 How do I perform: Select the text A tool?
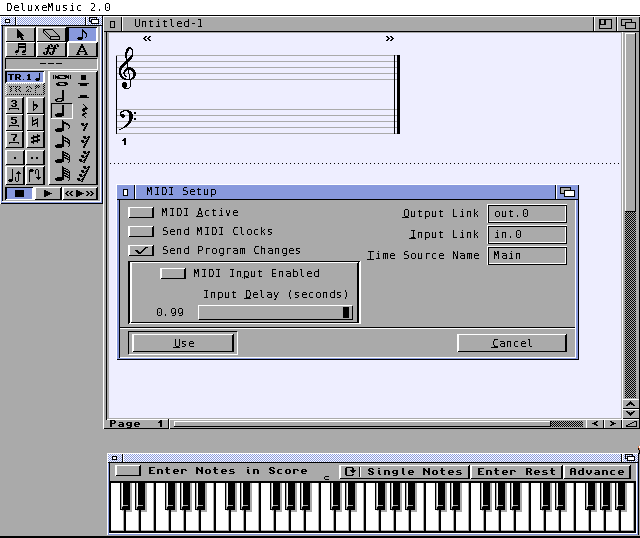click(82, 50)
